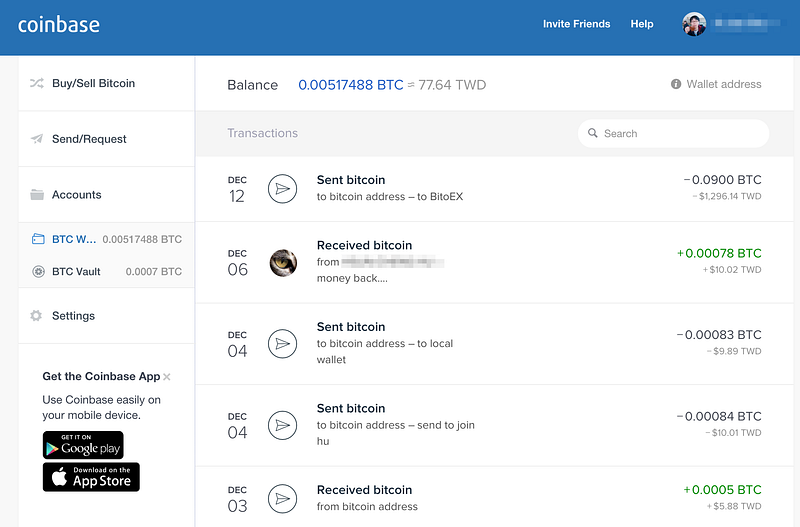Click the Get it on Google Play badge
The width and height of the screenshot is (800, 527).
[83, 445]
